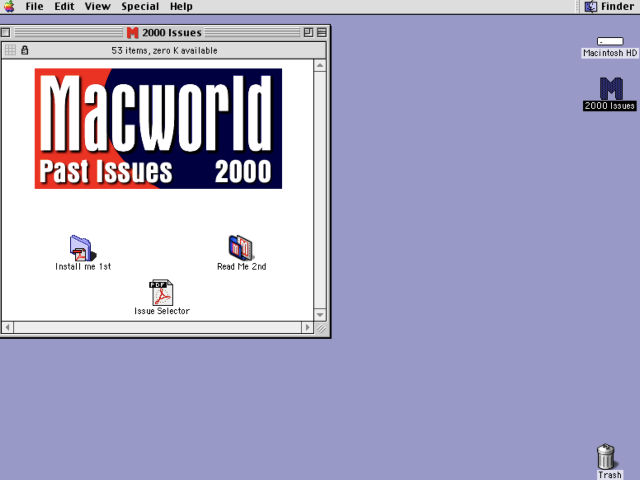Screen dimensions: 640x480
Task: Click the '2000 Issues' window title
Action: click(x=172, y=33)
